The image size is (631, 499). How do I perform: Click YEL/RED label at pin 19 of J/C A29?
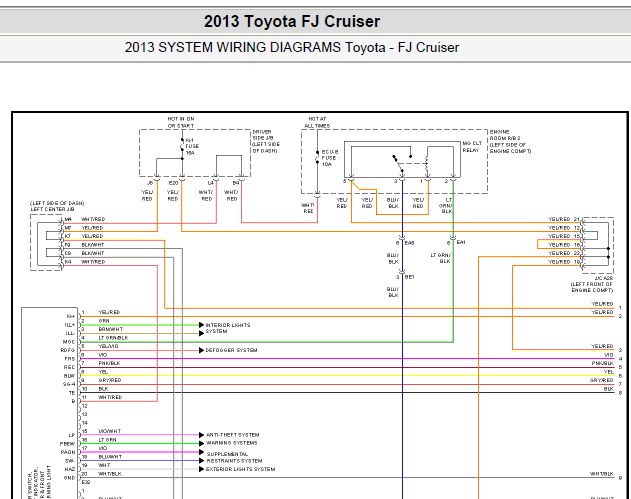559,262
